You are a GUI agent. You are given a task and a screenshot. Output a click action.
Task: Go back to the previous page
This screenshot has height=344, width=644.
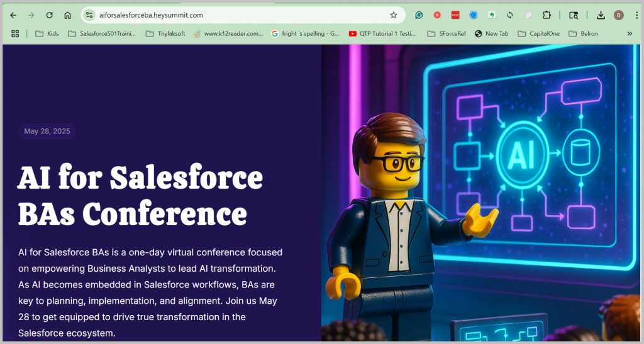tap(13, 15)
